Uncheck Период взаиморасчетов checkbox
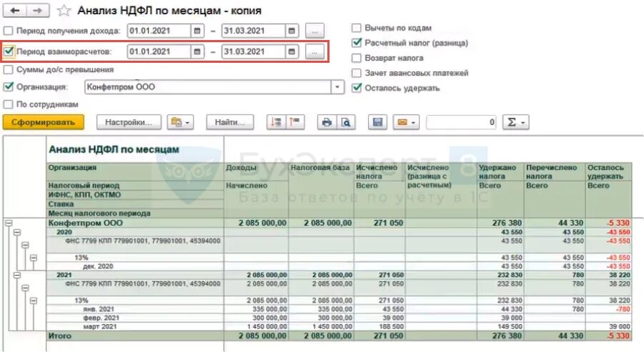 click(x=8, y=51)
